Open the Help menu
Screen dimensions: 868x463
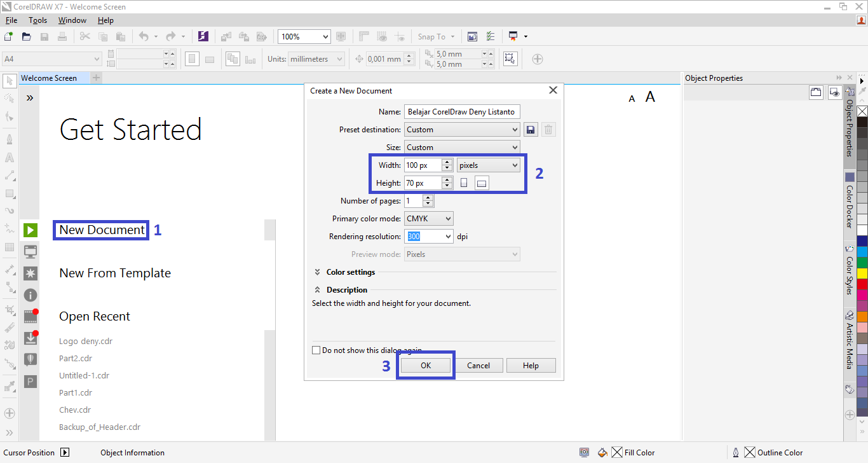(x=105, y=20)
